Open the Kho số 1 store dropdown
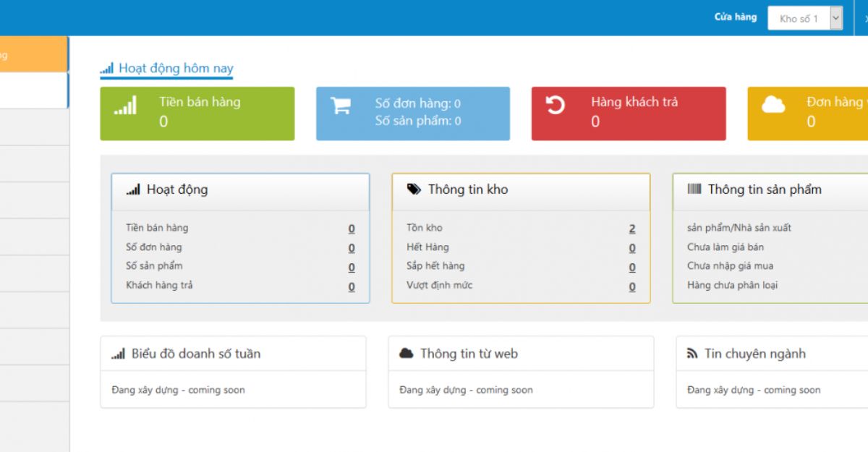868x452 pixels. [805, 18]
